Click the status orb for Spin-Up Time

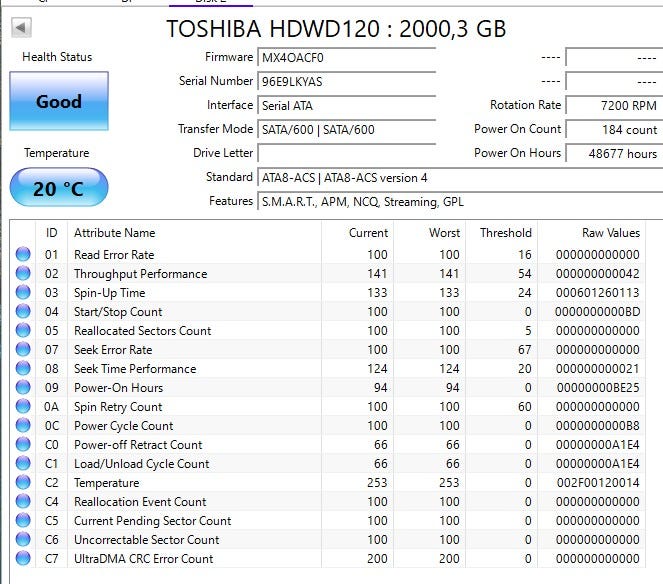click(x=23, y=292)
